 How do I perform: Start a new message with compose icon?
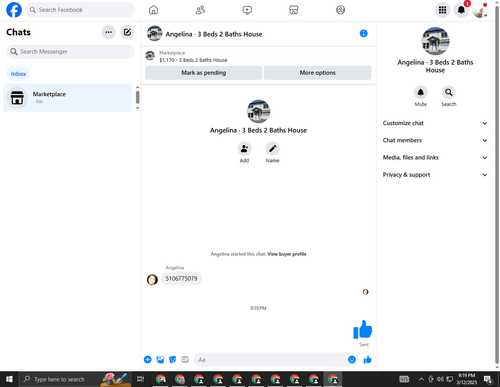click(127, 32)
